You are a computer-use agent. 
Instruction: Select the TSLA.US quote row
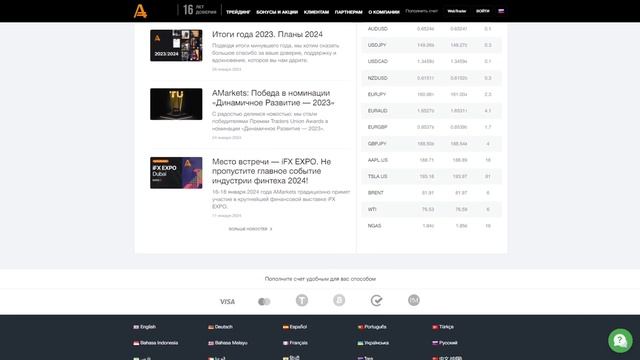431,176
